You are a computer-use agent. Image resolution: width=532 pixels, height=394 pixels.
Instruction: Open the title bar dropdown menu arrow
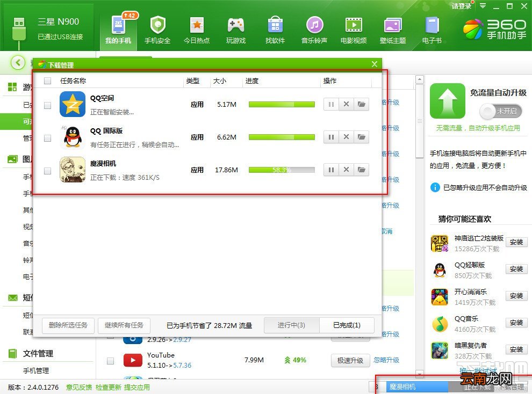point(483,6)
